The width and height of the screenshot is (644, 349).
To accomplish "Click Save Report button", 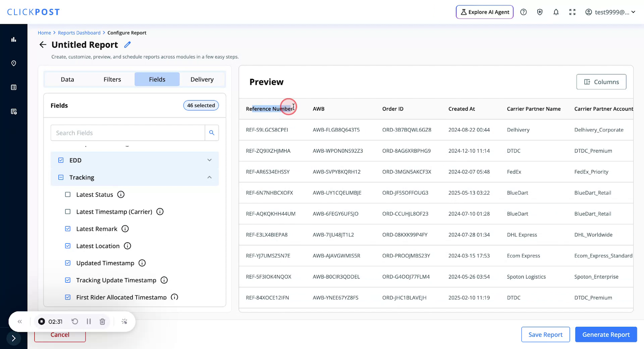I will pyautogui.click(x=545, y=335).
